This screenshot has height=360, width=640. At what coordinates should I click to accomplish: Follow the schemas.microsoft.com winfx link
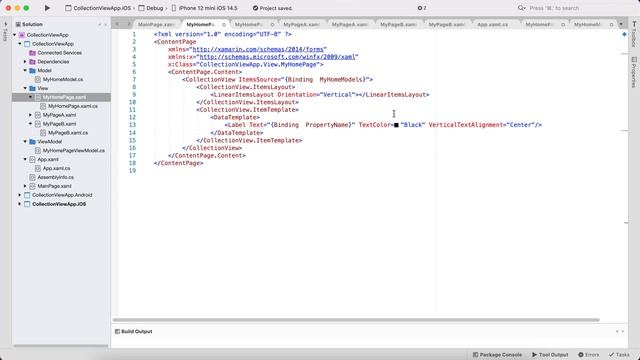pos(278,57)
